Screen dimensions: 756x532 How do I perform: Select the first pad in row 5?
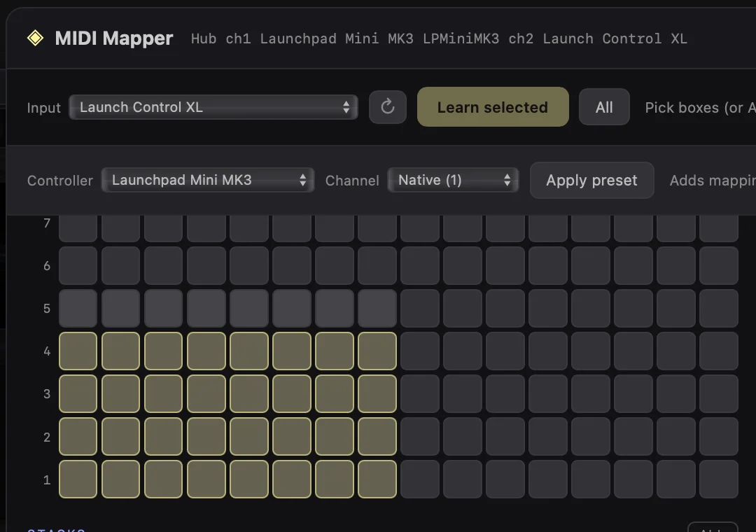click(x=78, y=308)
